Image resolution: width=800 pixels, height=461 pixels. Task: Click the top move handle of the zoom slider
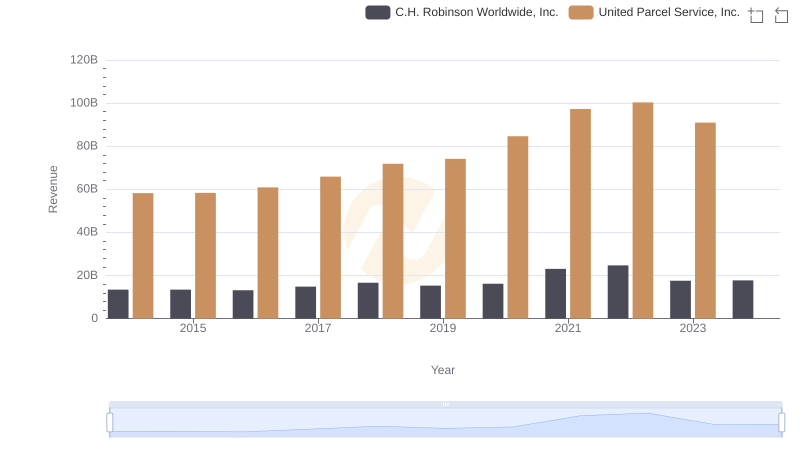coord(445,404)
